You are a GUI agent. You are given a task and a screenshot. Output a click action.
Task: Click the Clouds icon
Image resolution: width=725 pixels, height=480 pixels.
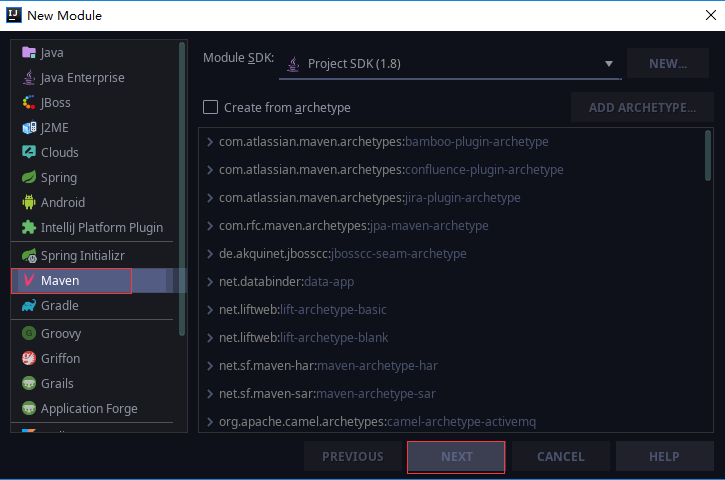point(29,152)
